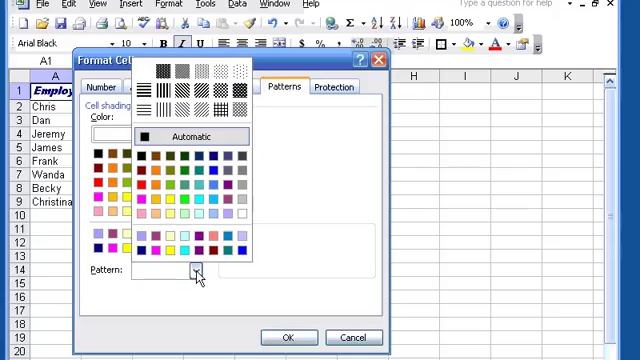
Task: Expand the Borders dropdown arrow
Action: pyautogui.click(x=454, y=44)
